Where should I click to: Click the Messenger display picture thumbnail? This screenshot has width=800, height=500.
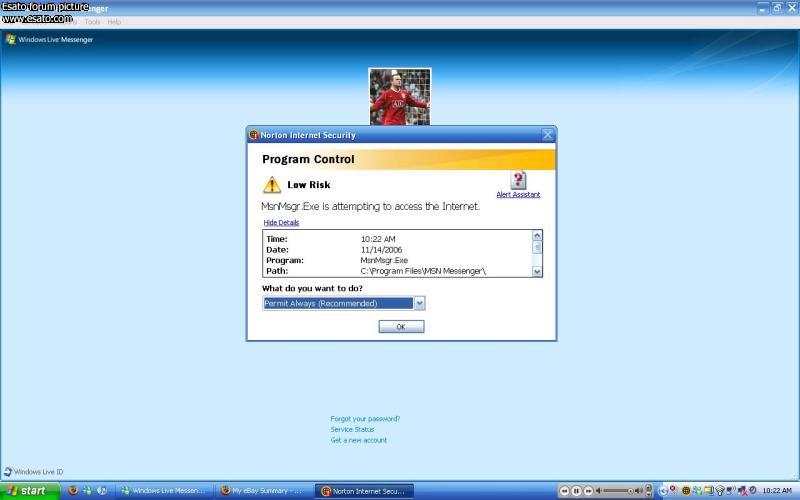400,96
